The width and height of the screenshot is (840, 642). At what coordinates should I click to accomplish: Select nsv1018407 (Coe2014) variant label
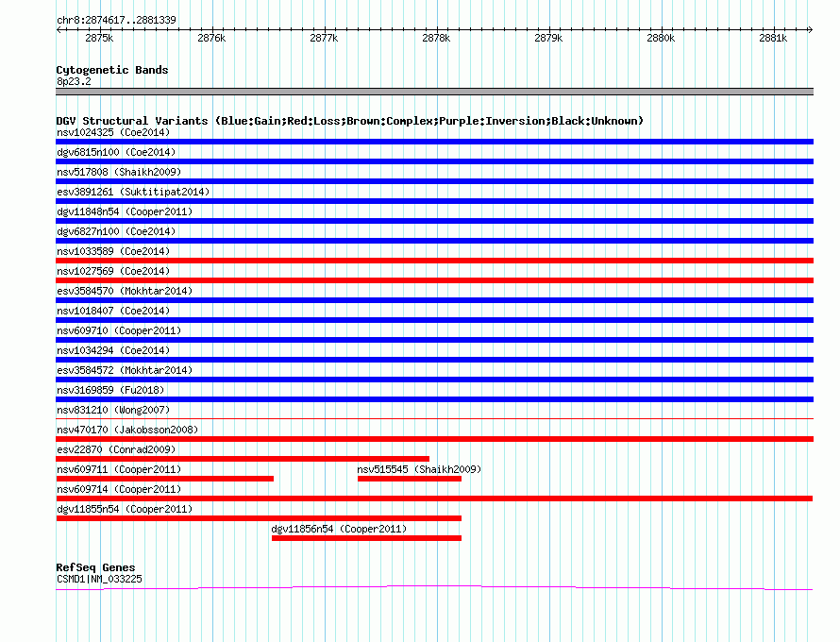tap(113, 311)
